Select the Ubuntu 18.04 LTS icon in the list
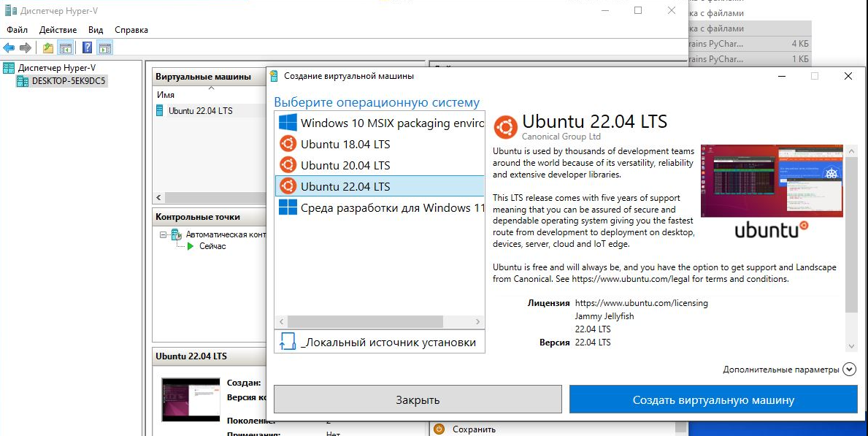The width and height of the screenshot is (868, 436). coord(289,144)
